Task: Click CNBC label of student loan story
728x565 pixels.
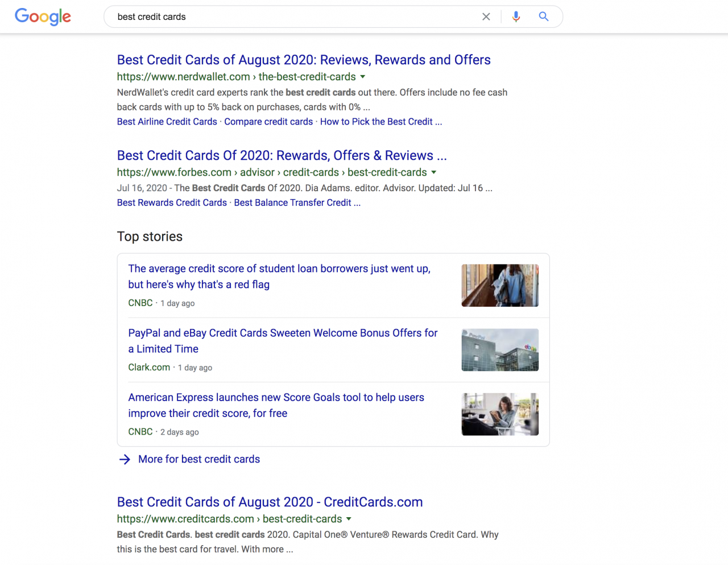Action: pyautogui.click(x=140, y=303)
